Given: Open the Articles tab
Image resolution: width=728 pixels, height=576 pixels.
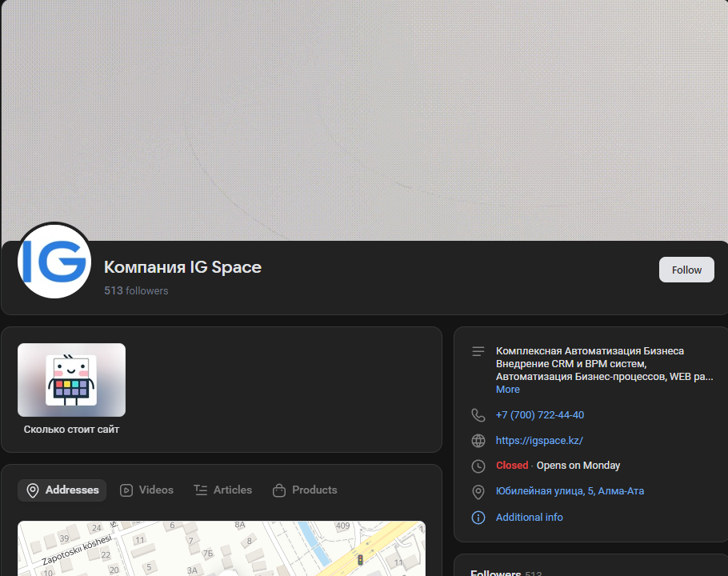Looking at the screenshot, I should 223,490.
